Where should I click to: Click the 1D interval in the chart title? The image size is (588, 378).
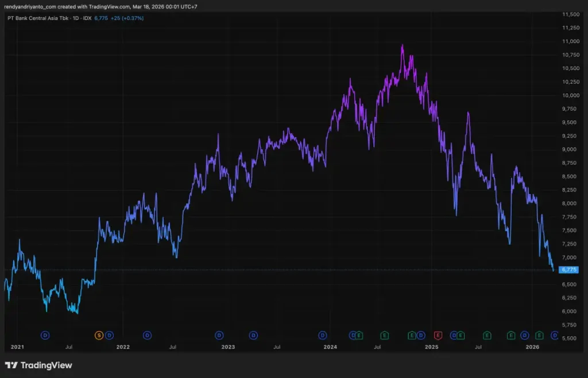coord(76,18)
